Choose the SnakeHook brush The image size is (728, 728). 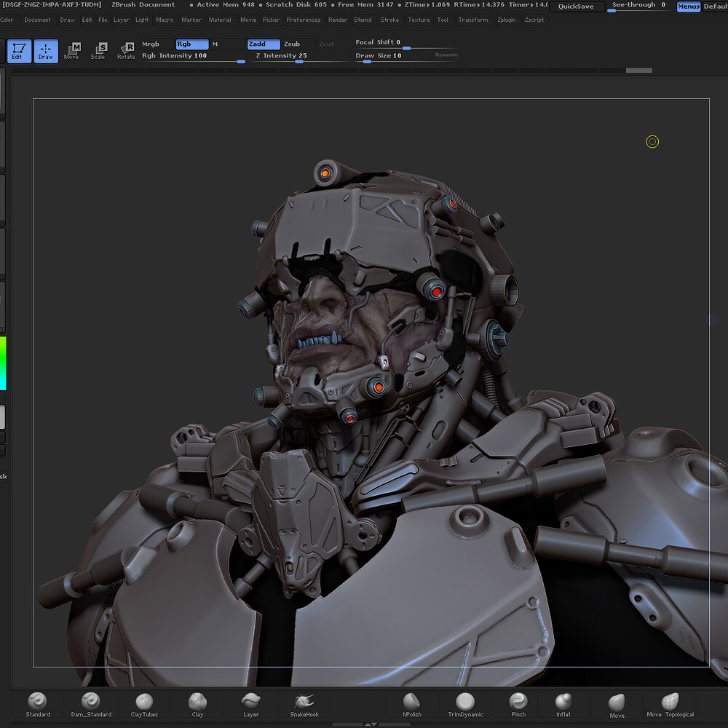coord(304,705)
